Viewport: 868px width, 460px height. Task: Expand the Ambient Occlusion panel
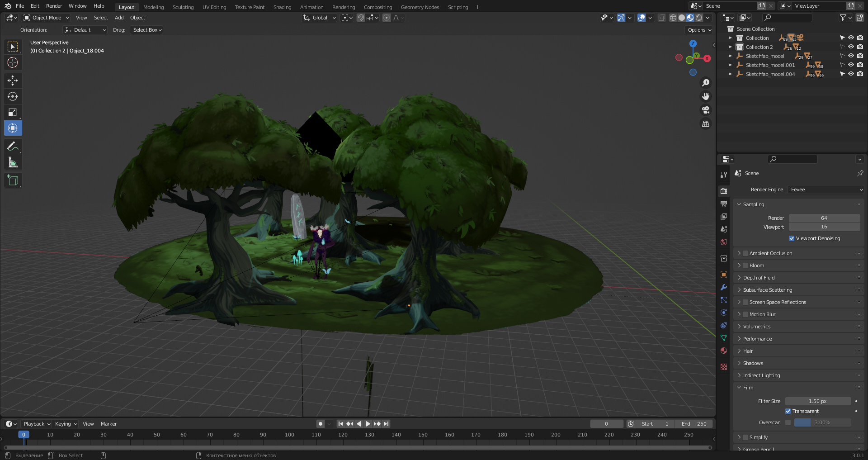[x=739, y=253]
